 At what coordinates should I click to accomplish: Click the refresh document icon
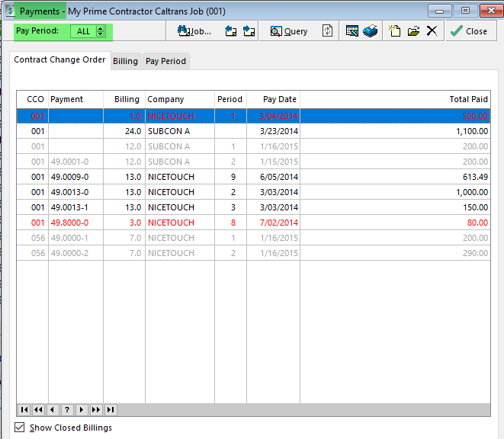click(x=327, y=30)
